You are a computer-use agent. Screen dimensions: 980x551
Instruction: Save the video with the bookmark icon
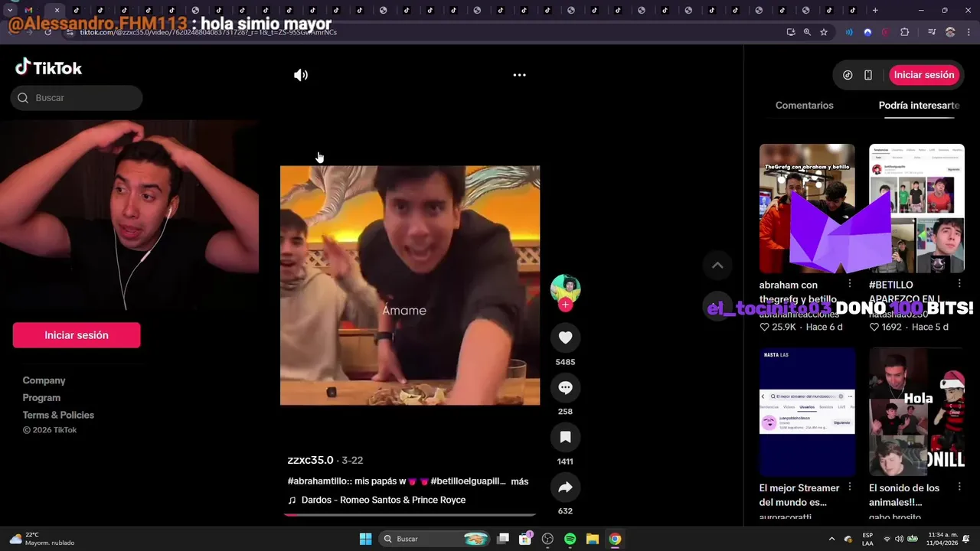(x=565, y=437)
